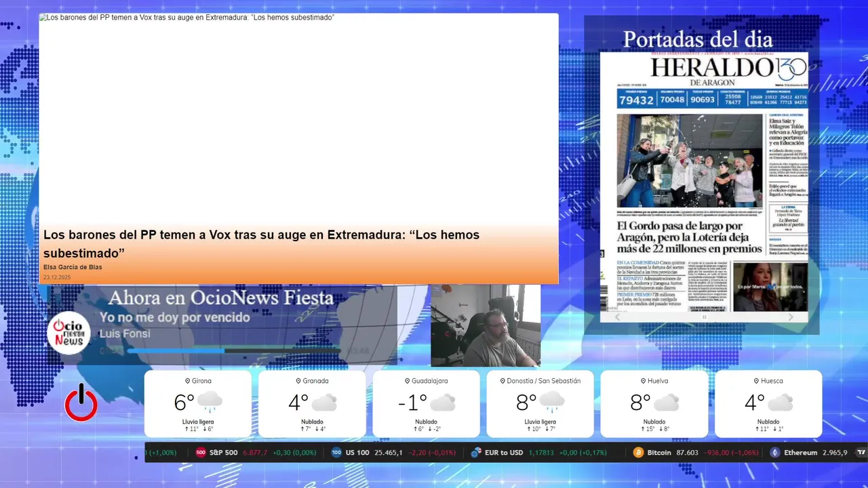This screenshot has width=868, height=488.
Task: Click Guadalajara temperature -1°
Action: point(412,403)
